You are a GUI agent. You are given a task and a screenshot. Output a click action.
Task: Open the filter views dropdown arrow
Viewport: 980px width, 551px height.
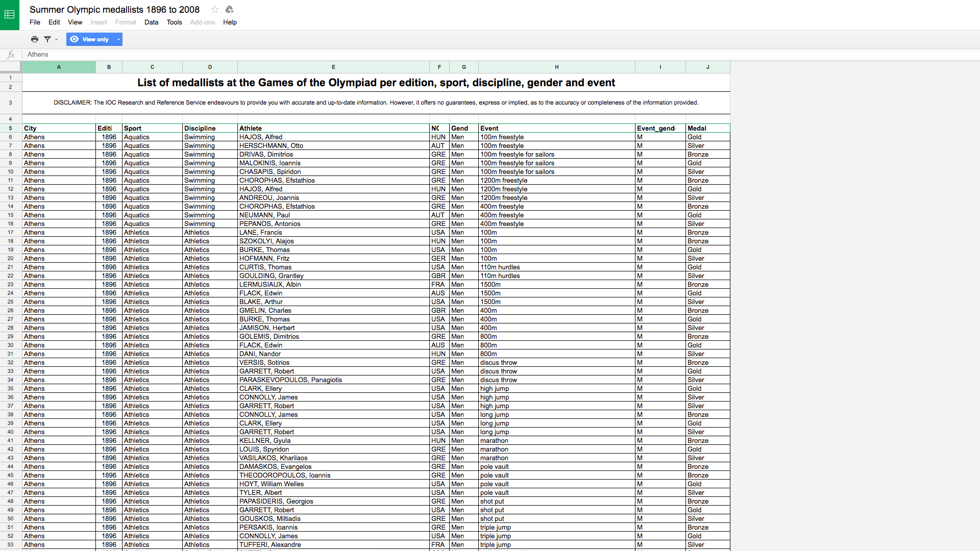click(56, 39)
